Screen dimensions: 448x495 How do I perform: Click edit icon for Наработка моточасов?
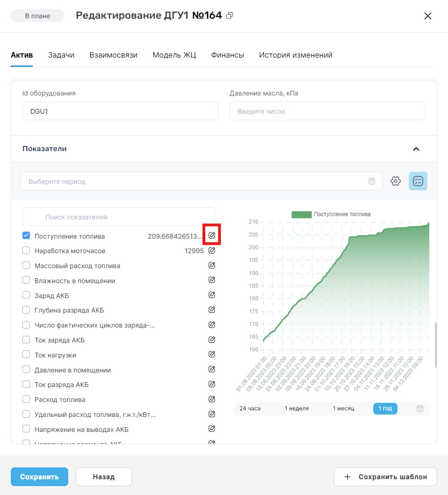212,250
